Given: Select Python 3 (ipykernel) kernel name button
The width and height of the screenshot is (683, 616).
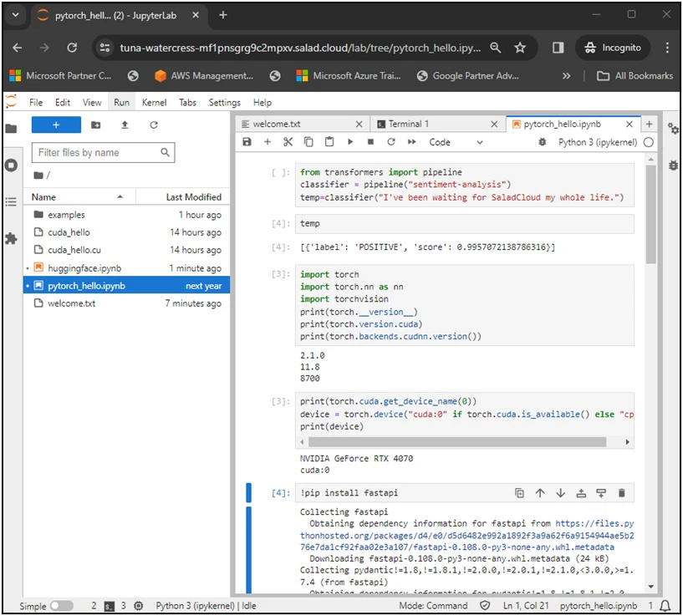Looking at the screenshot, I should tap(597, 143).
